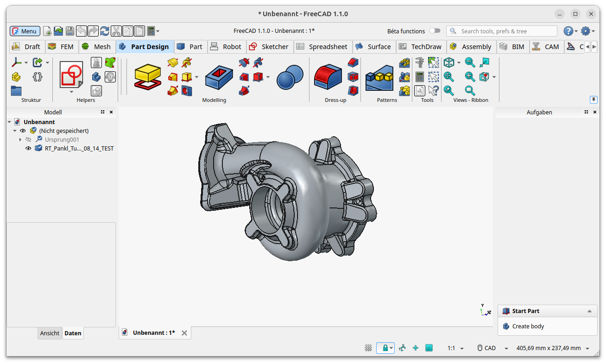Click the Zoom out magnifier icon

tap(470, 63)
